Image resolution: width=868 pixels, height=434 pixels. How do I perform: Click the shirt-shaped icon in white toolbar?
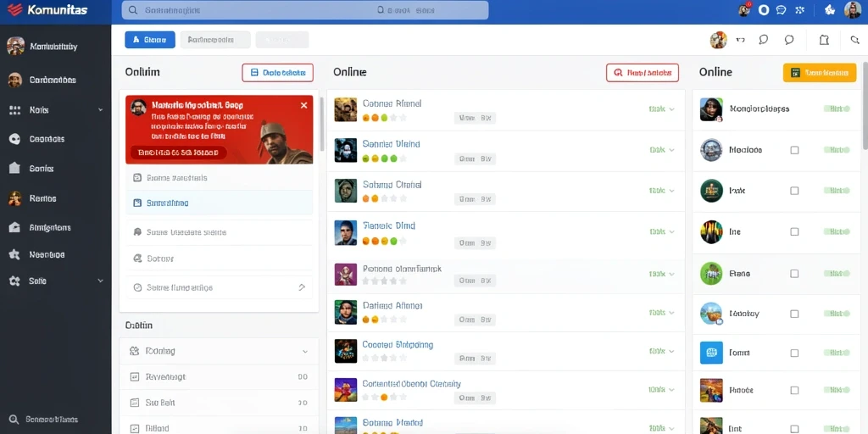coord(824,40)
